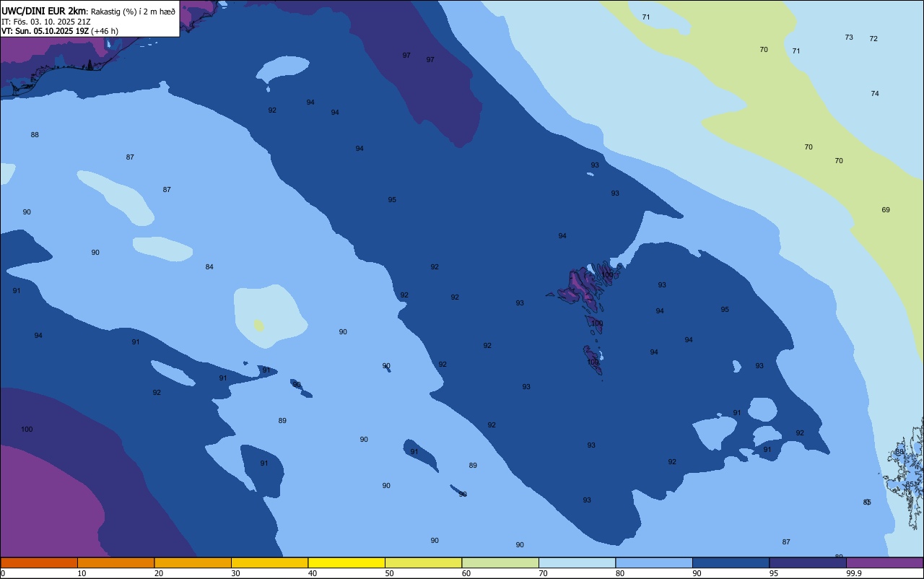This screenshot has height=579, width=924.
Task: Click the indigo 95–99.9 legend swatch
Action: 808,562
